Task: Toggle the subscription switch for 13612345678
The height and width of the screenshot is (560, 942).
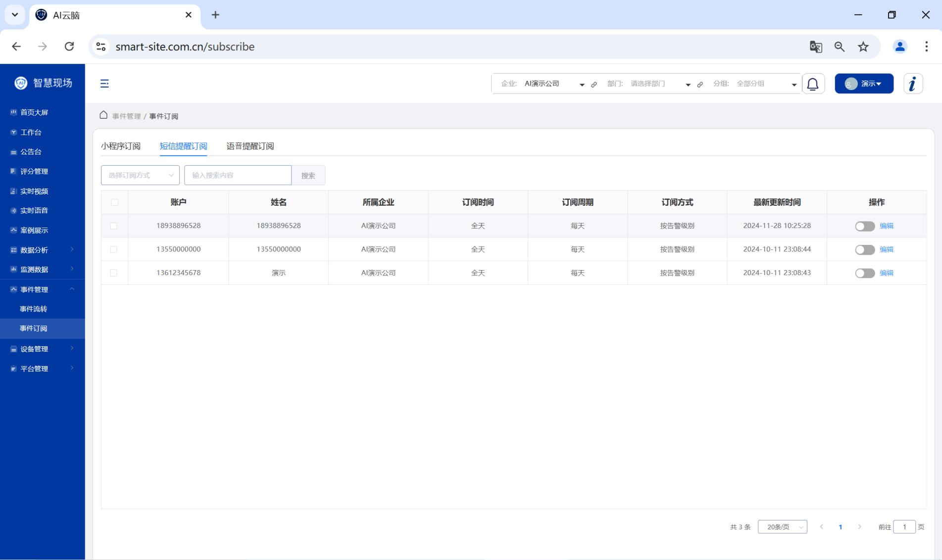Action: 865,273
